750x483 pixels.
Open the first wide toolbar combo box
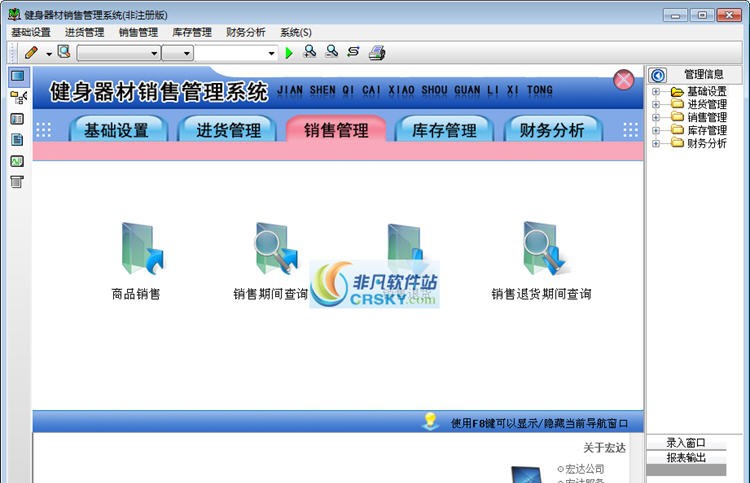(118, 53)
